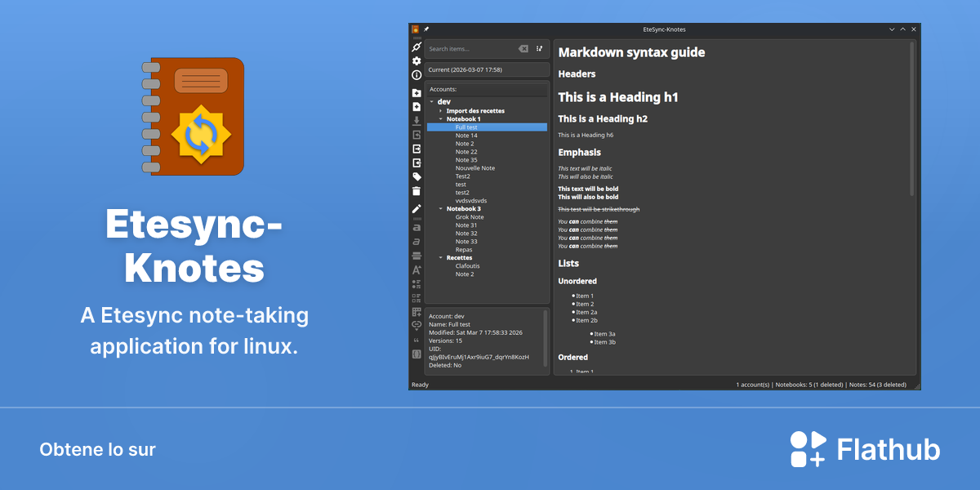Select Note 14 in the tree
The image size is (980, 490).
pyautogui.click(x=466, y=136)
